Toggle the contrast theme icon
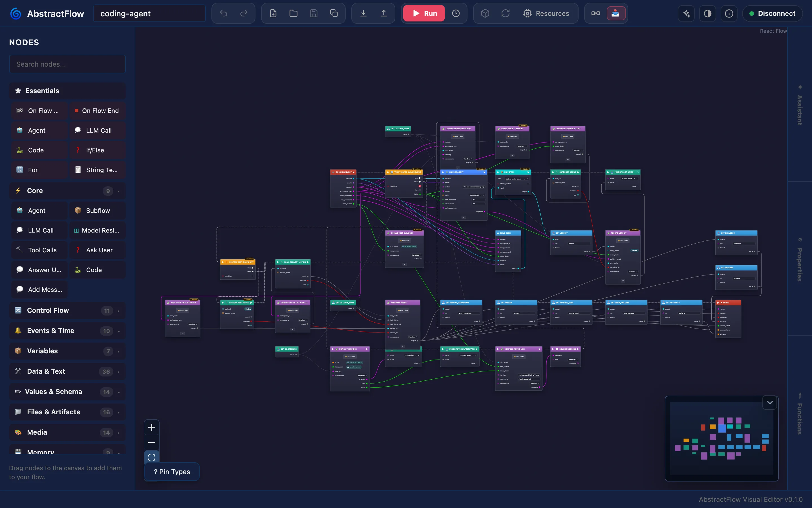 pyautogui.click(x=708, y=14)
